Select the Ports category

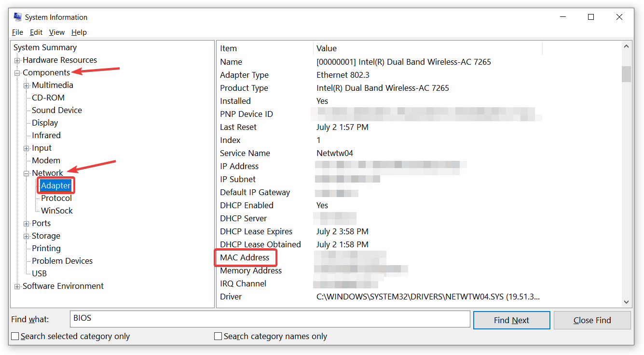(x=41, y=223)
